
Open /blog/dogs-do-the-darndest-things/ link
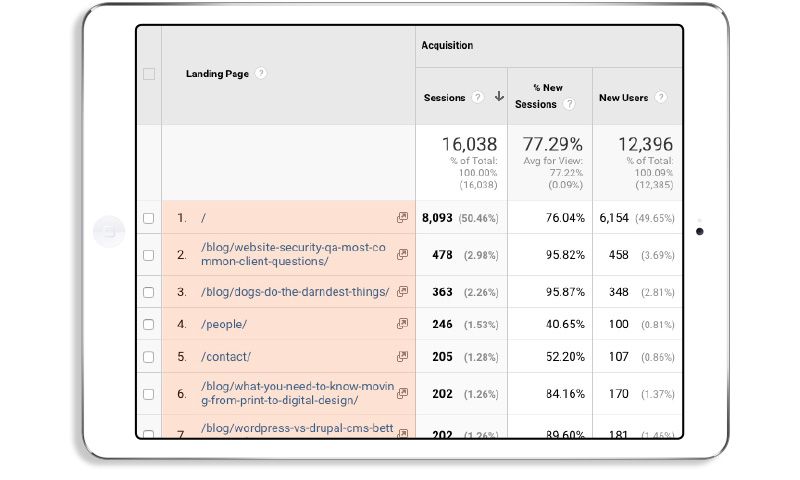[295, 292]
